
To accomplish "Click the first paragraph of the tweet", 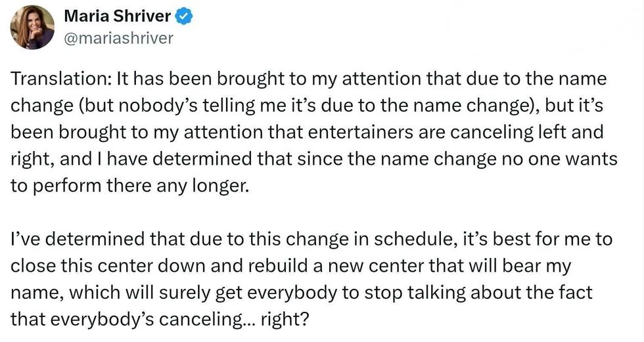I will [x=309, y=133].
